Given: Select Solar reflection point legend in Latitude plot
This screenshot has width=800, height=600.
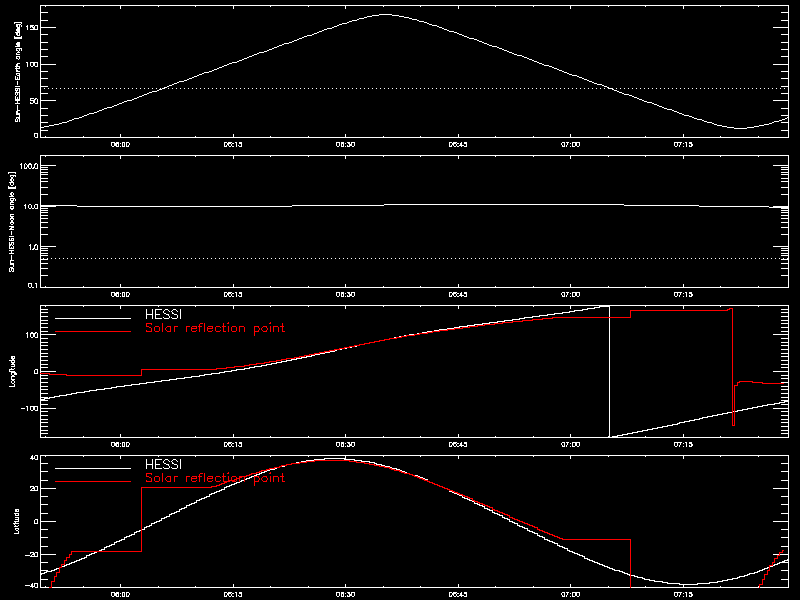Looking at the screenshot, I should tap(215, 478).
